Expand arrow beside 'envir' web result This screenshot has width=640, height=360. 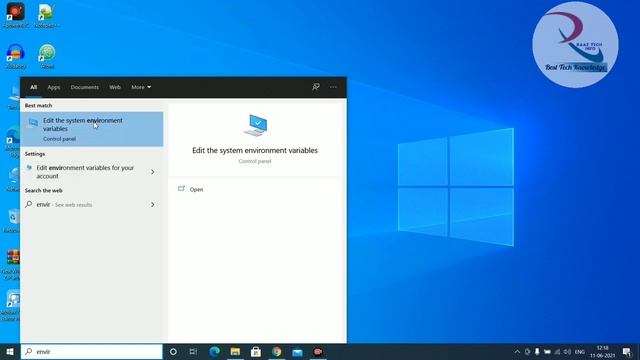pyautogui.click(x=153, y=204)
